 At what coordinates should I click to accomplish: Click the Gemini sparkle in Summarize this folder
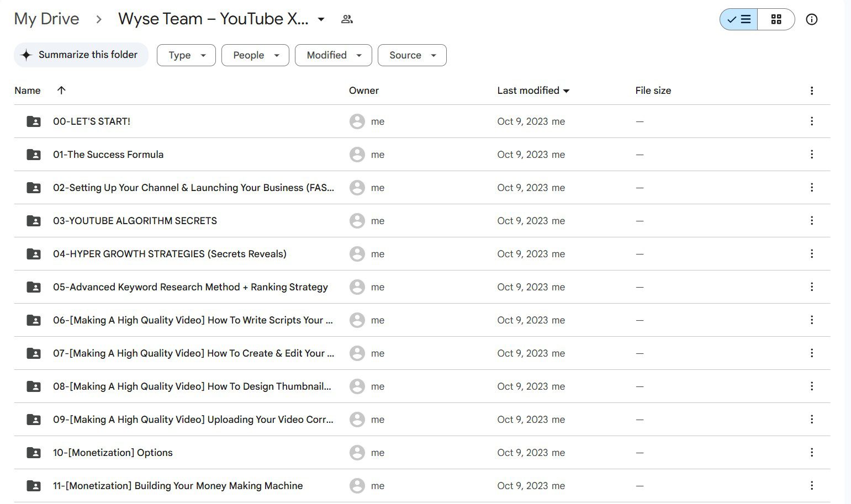pyautogui.click(x=26, y=55)
